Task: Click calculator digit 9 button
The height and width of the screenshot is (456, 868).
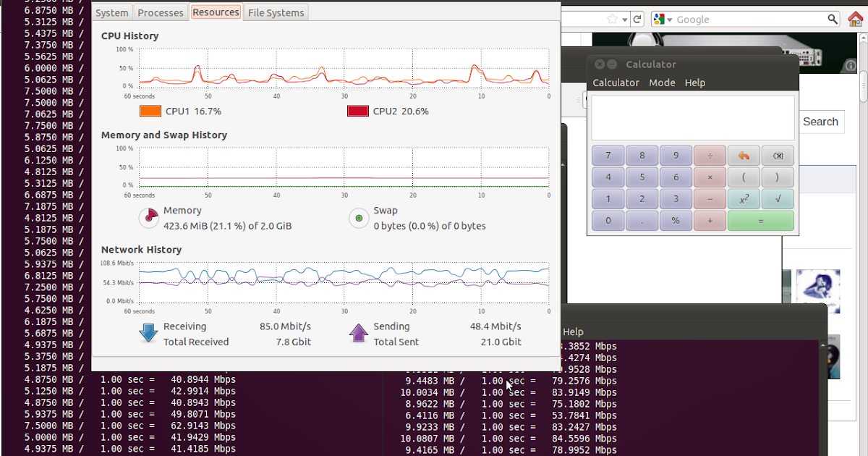Action: 676,156
